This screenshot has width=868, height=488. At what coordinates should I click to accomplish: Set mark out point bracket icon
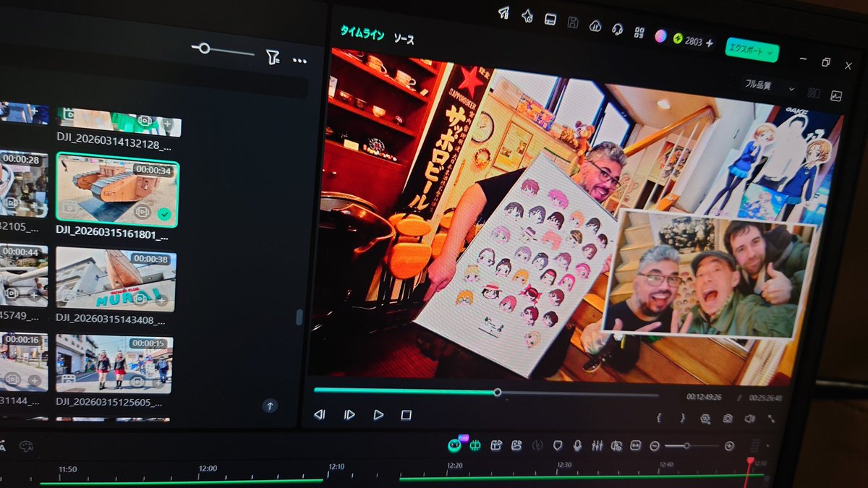(682, 418)
